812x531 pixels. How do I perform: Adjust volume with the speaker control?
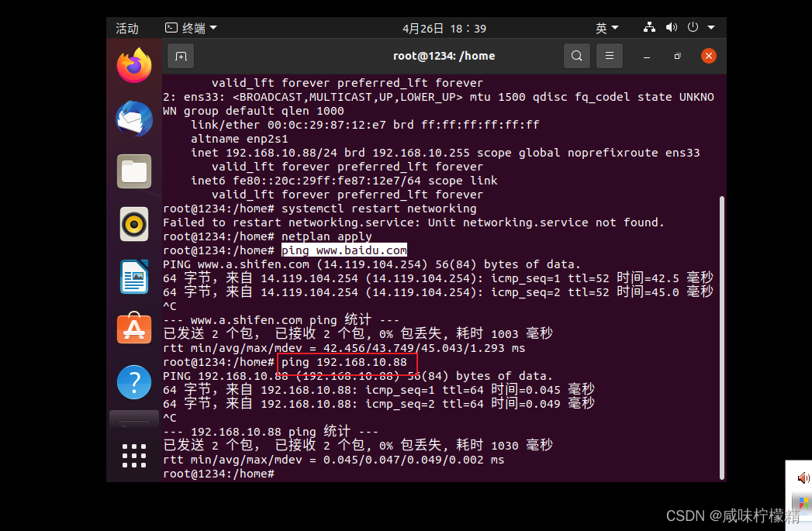click(x=671, y=28)
